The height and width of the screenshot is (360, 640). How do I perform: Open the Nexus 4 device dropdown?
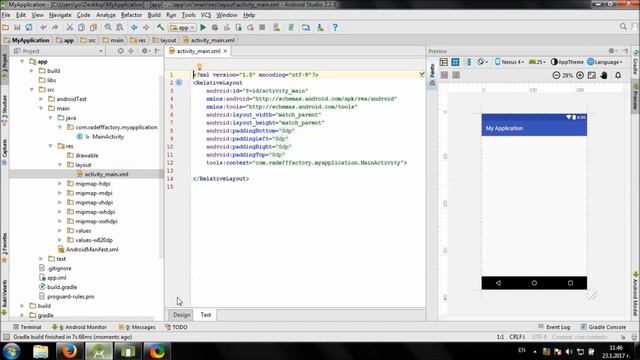tap(509, 62)
